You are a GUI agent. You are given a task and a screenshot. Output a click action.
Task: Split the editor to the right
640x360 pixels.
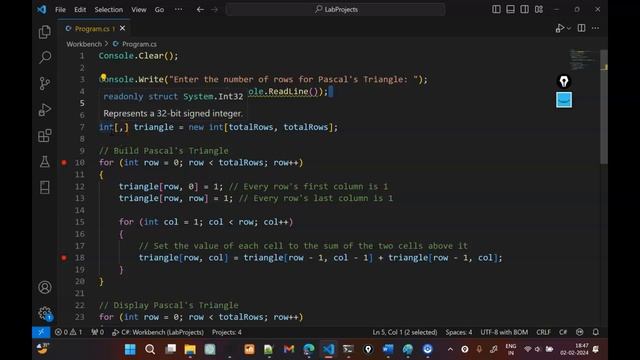point(581,28)
